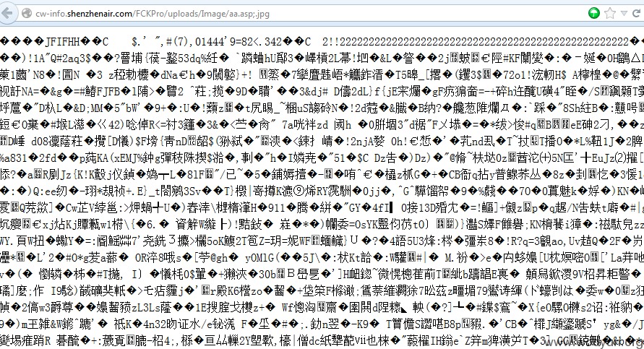Click the "01444'9=82<.342" text in first line
This screenshot has height=349, width=644.
239,42
